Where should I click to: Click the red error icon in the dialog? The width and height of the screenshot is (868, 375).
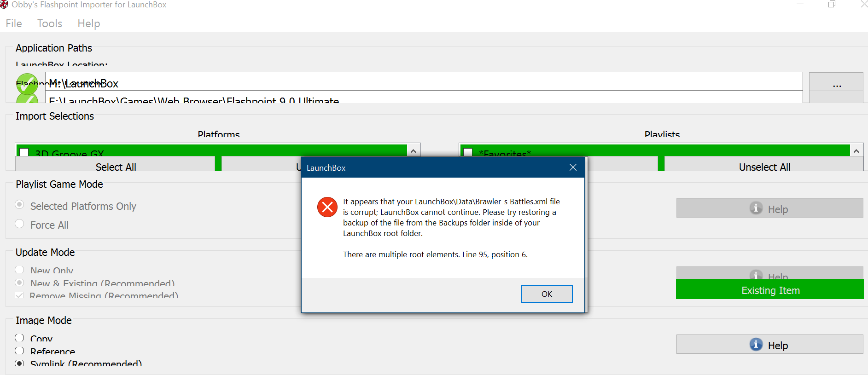click(327, 207)
